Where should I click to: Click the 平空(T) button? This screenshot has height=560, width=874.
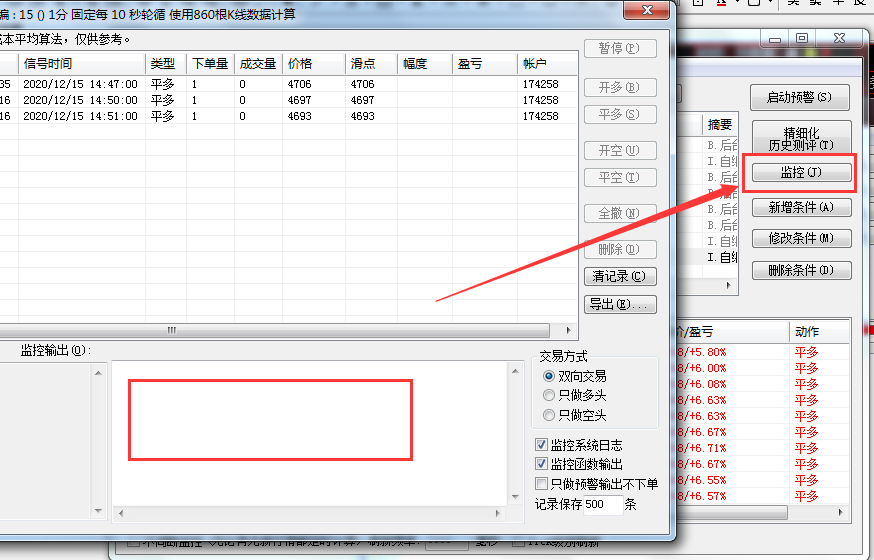pos(620,177)
